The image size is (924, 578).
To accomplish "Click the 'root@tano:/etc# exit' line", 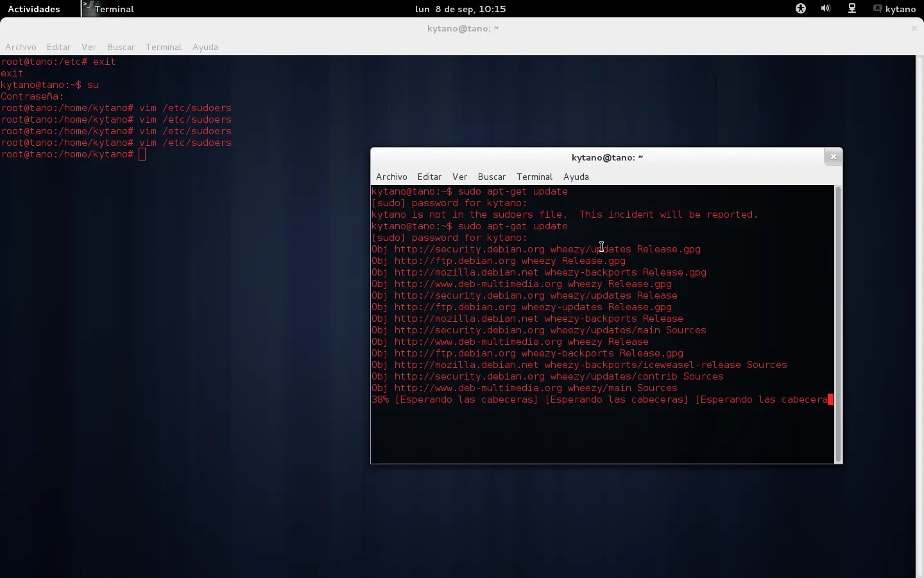I will [x=58, y=62].
